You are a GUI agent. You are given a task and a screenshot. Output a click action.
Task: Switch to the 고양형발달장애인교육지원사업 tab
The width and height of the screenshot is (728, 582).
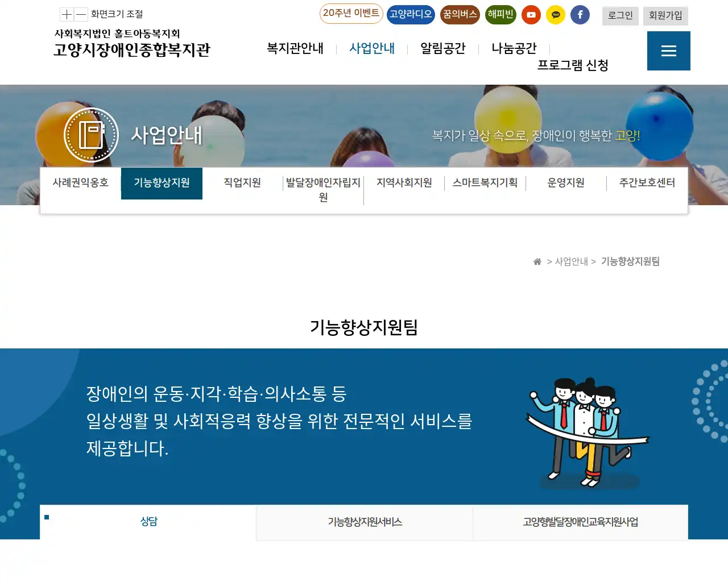(x=581, y=522)
